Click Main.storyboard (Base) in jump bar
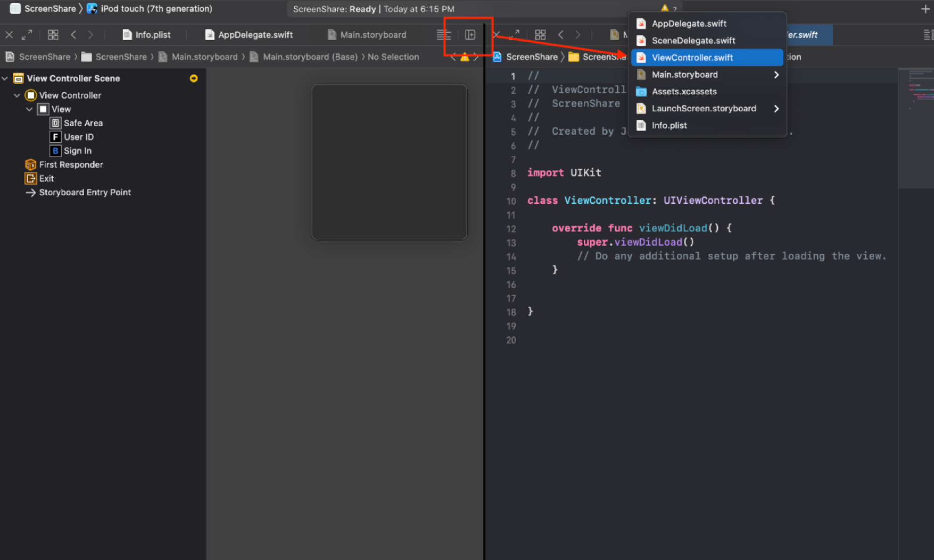The height and width of the screenshot is (560, 934). point(304,57)
